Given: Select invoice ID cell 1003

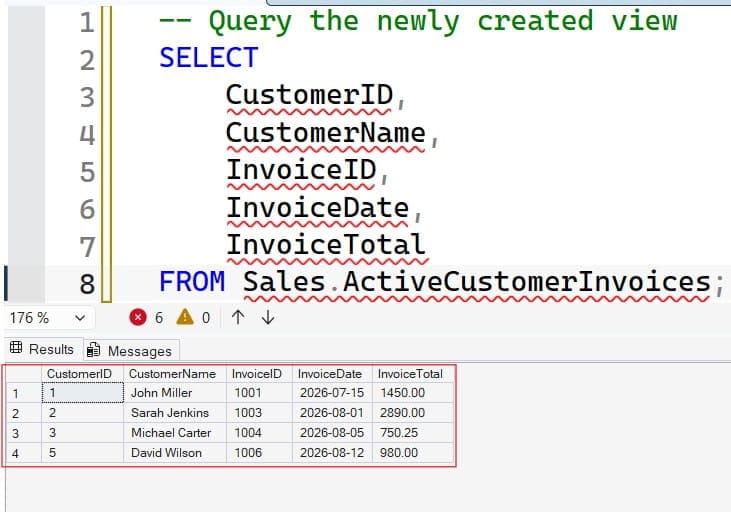Looking at the screenshot, I should coord(259,413).
